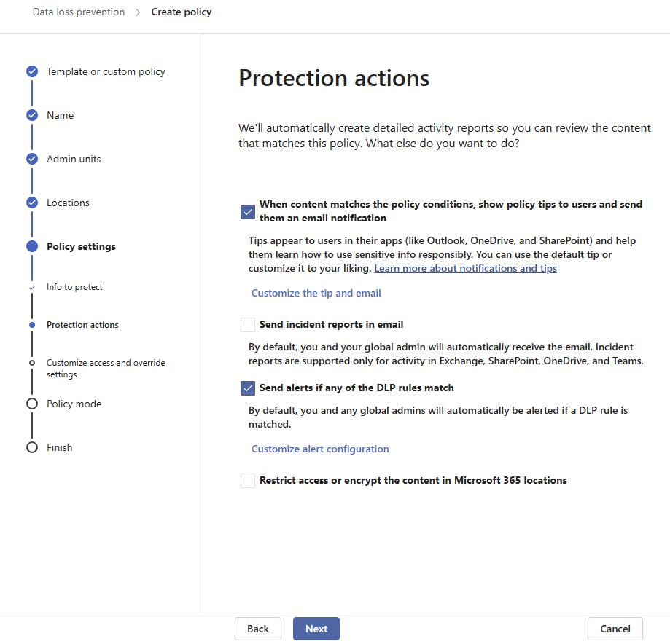Uncheck the show policy tips checkbox
Screen dimensions: 670x644
click(x=248, y=211)
